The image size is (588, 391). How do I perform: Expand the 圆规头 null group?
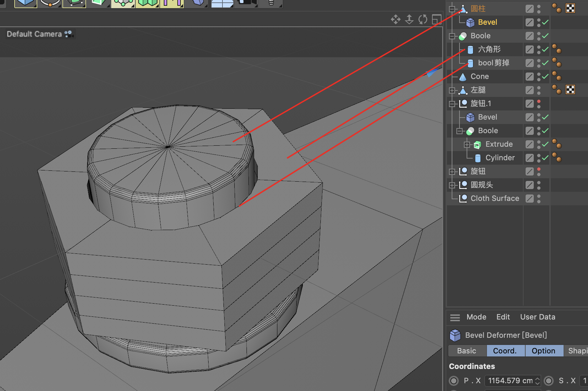click(452, 185)
